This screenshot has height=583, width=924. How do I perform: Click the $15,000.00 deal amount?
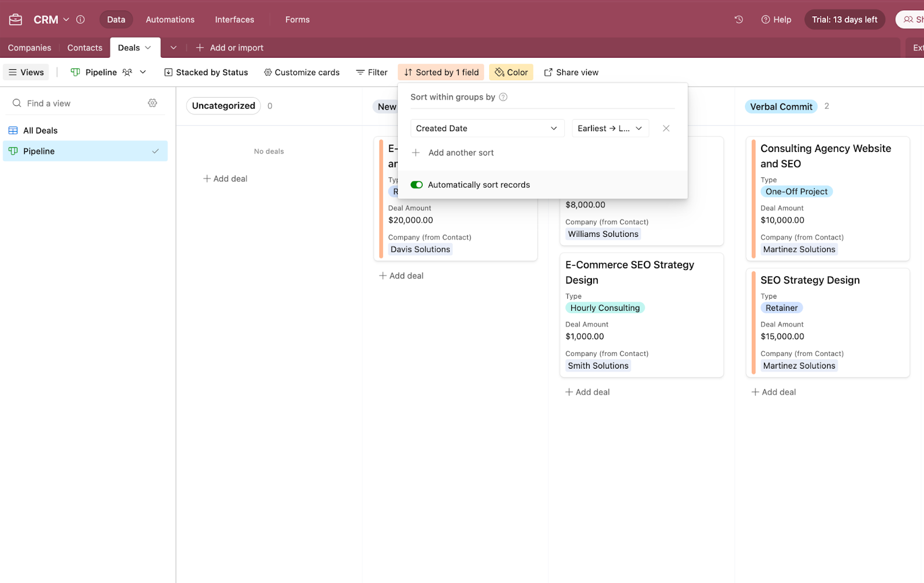pos(783,336)
